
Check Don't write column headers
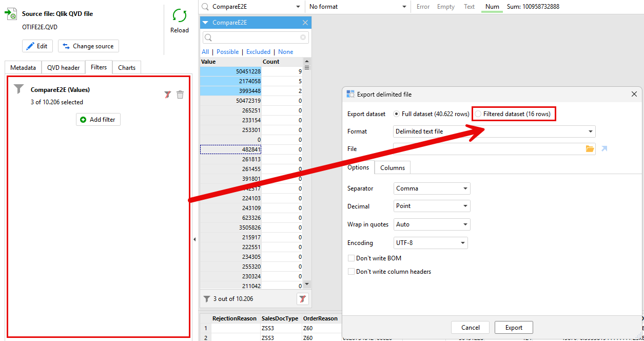pos(352,272)
